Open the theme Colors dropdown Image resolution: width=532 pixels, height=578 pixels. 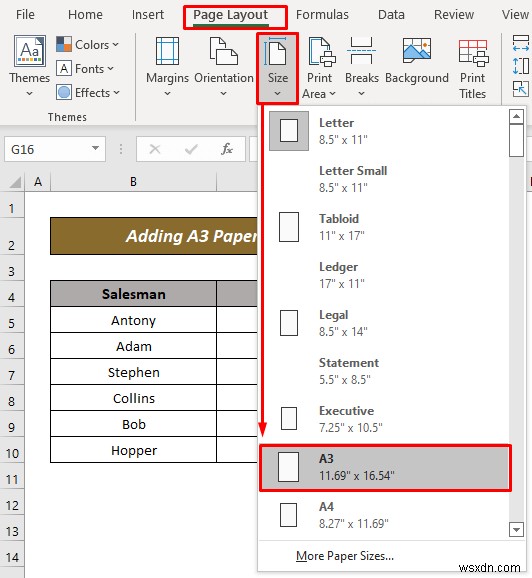87,45
